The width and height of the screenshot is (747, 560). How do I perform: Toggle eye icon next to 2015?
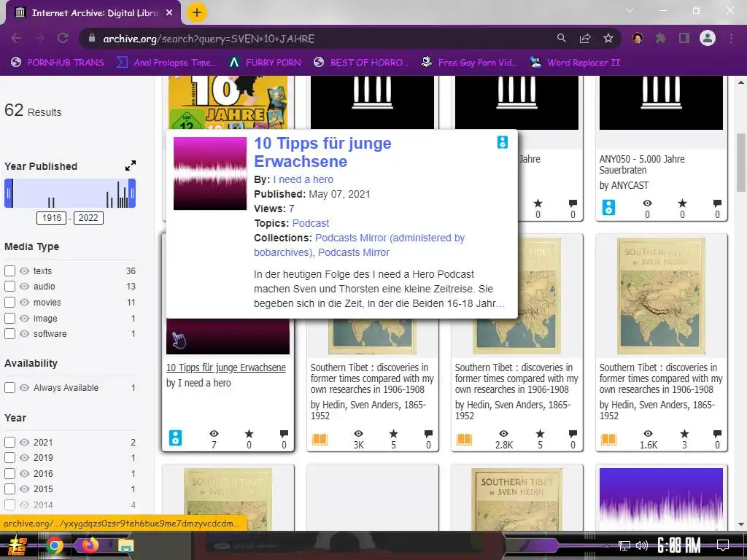tap(24, 489)
